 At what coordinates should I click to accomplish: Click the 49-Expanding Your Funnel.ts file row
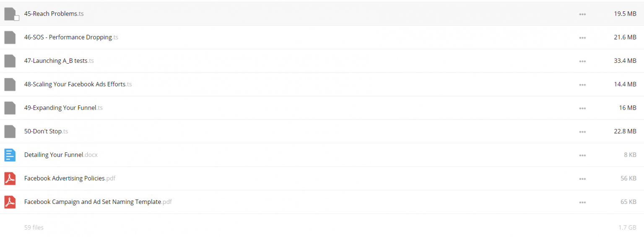point(322,108)
